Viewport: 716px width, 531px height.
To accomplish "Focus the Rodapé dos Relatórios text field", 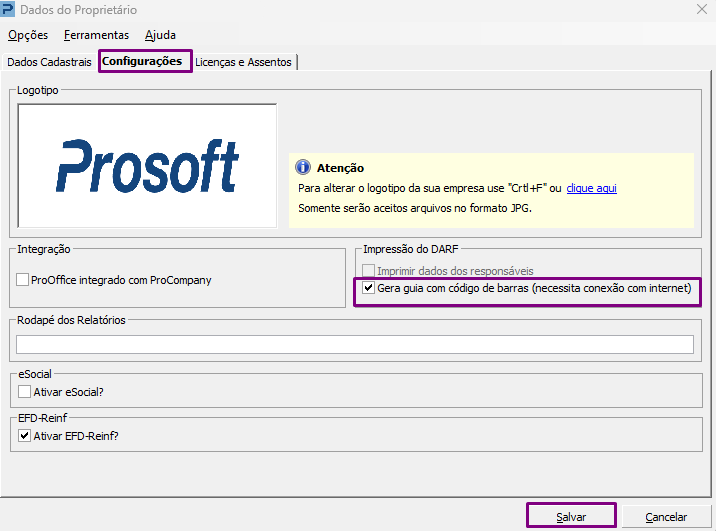I will point(355,344).
